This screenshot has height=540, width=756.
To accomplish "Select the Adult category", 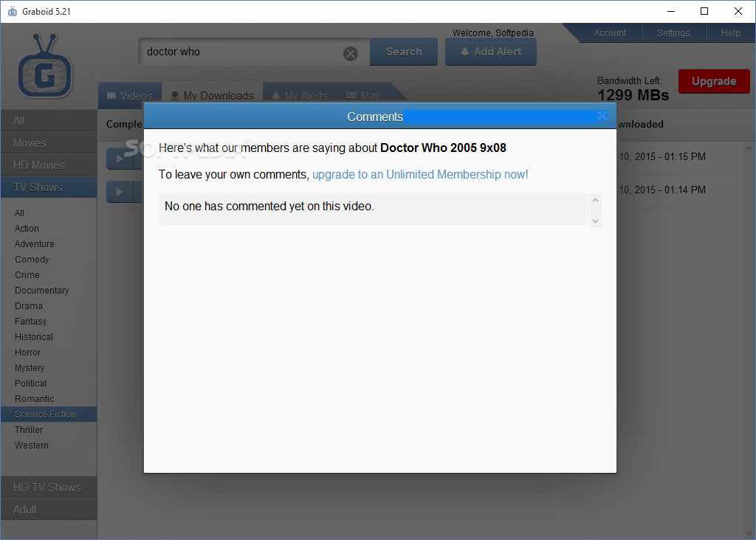I will (49, 510).
